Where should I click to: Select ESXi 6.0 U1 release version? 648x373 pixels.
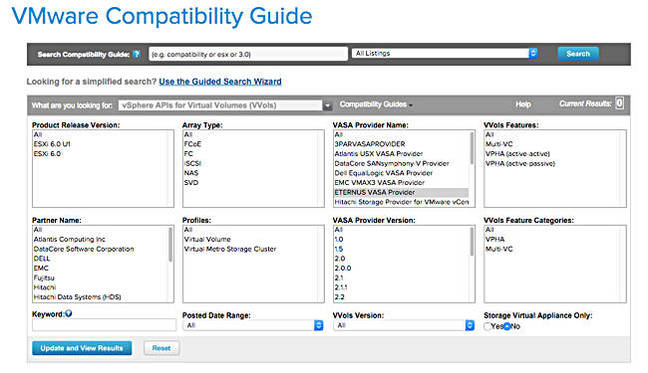point(52,144)
